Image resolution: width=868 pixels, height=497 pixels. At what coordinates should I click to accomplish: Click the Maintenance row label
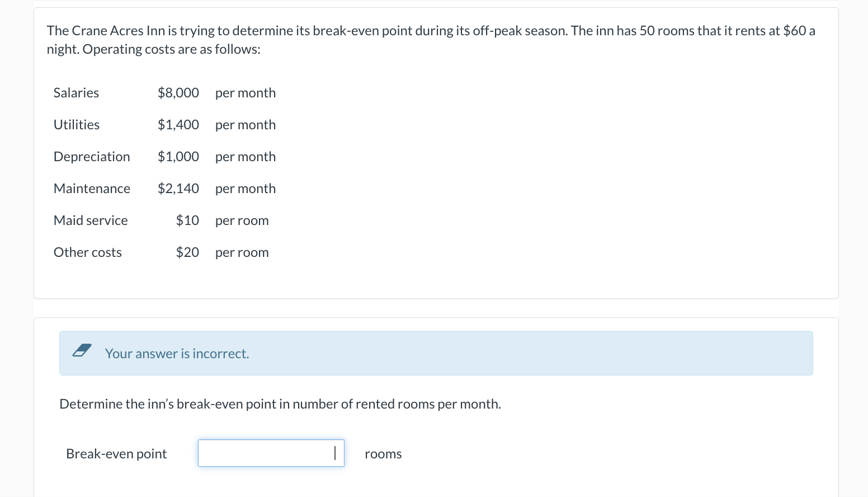92,189
